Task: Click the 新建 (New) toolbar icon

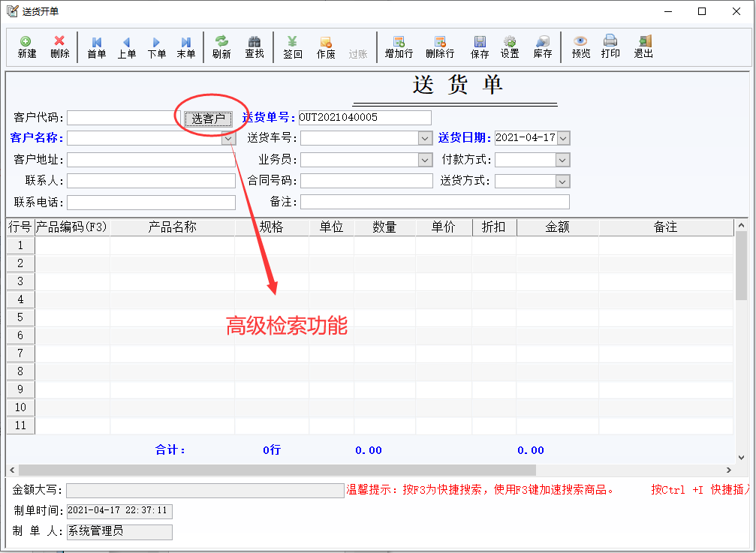Action: pyautogui.click(x=26, y=47)
